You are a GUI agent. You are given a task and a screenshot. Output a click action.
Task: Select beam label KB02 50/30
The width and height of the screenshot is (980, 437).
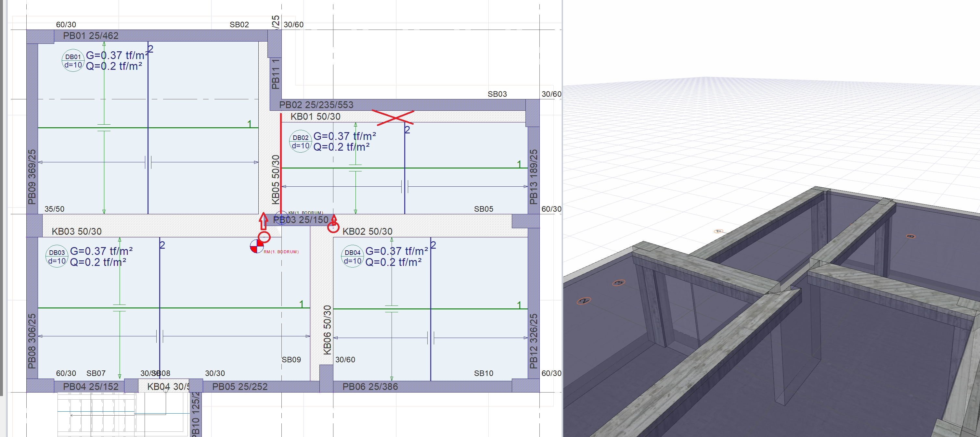click(367, 232)
